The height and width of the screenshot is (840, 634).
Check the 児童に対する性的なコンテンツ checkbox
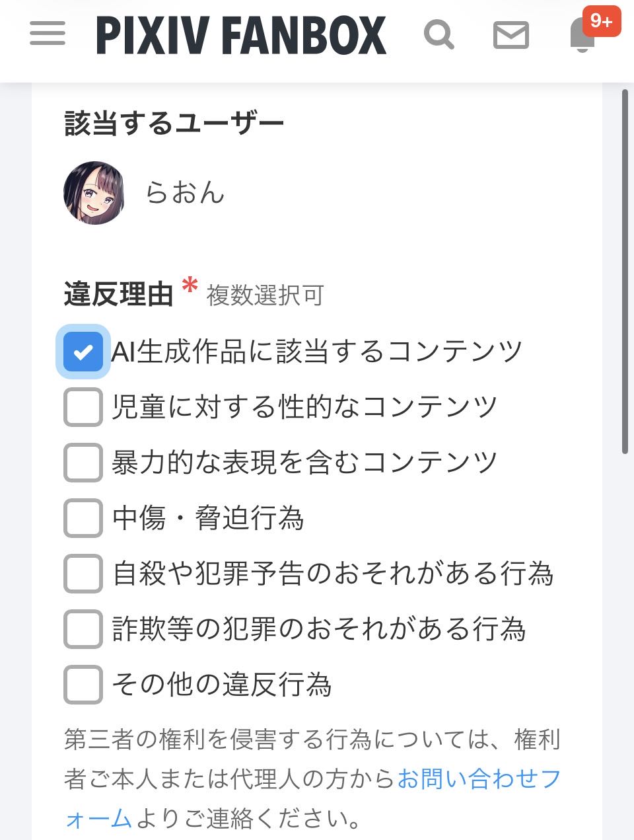point(83,407)
